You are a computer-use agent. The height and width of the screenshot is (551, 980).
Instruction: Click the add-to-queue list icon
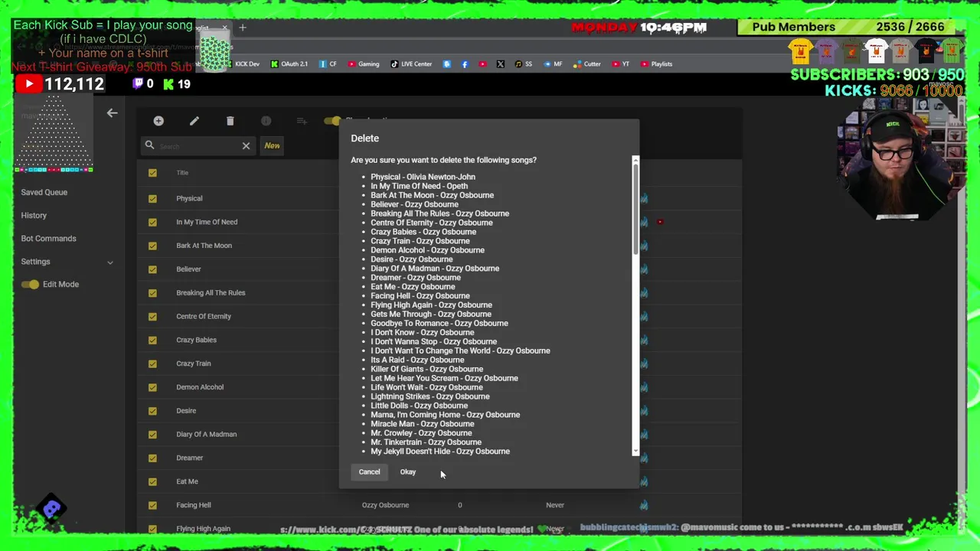pos(302,121)
